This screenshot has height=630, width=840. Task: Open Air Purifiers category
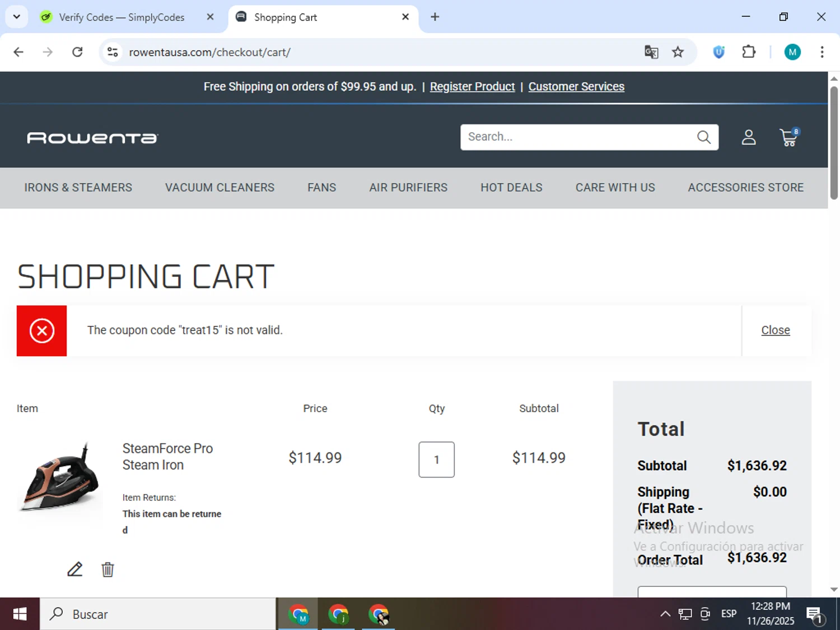408,188
